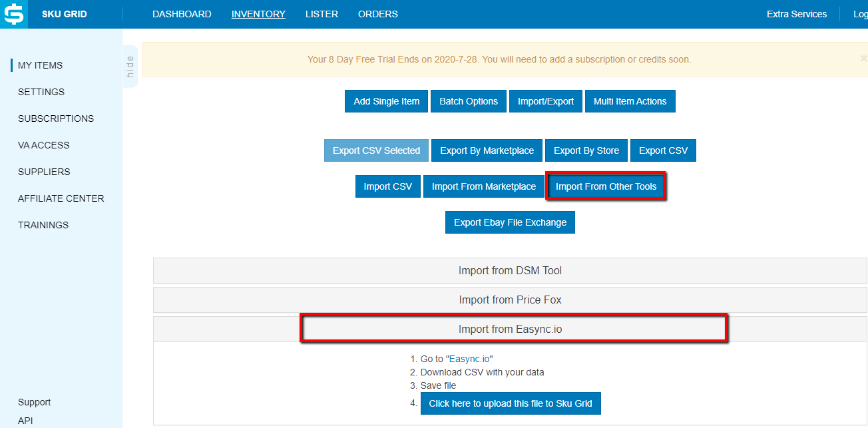Click the vertical hide sidebar tab
The height and width of the screenshot is (428, 868).
[x=130, y=66]
